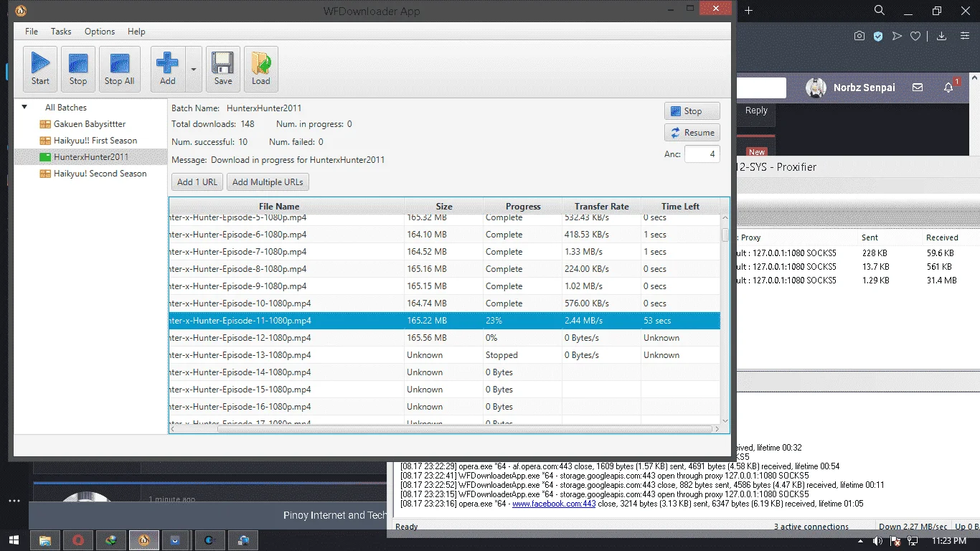
Task: Select the Episode-14-1080p.mp4 row
Action: point(444,372)
